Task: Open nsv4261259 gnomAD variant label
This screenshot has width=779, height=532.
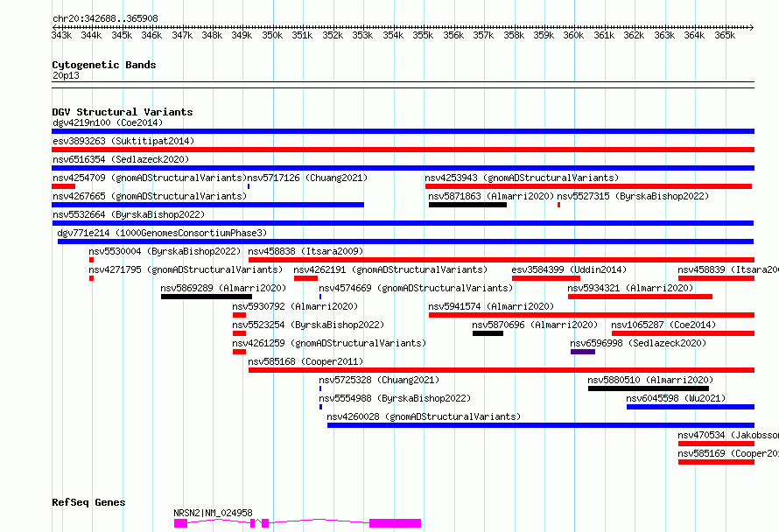Action: [329, 343]
